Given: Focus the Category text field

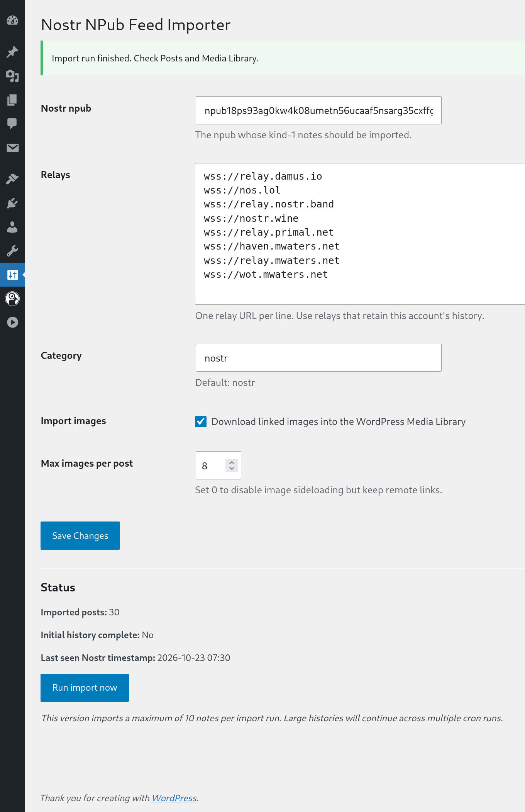Looking at the screenshot, I should click(318, 358).
